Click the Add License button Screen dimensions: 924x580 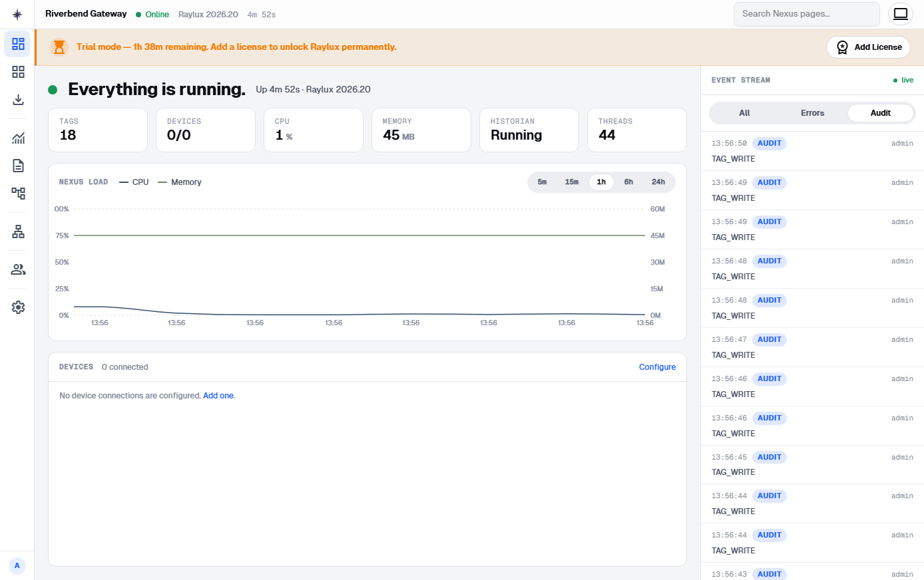(x=868, y=47)
